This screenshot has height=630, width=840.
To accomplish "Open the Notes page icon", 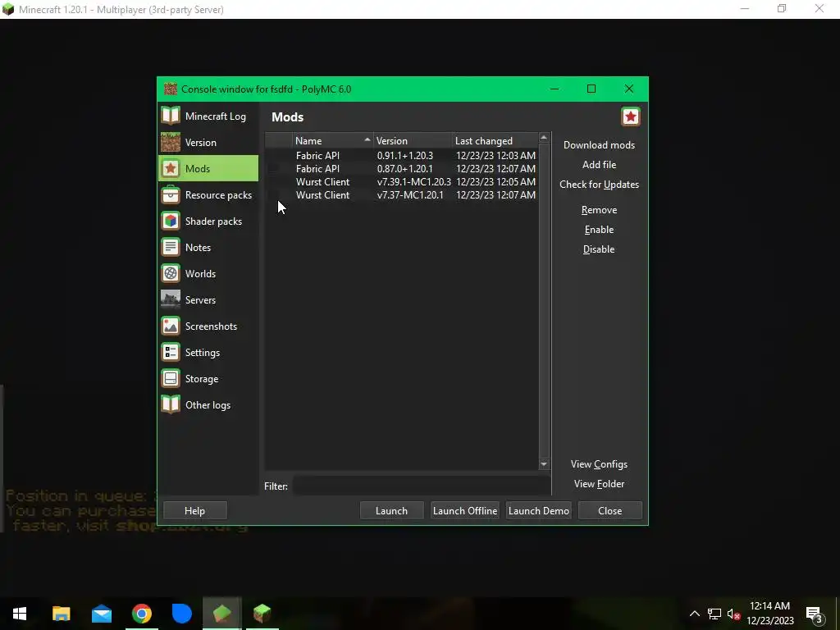I will tap(171, 247).
